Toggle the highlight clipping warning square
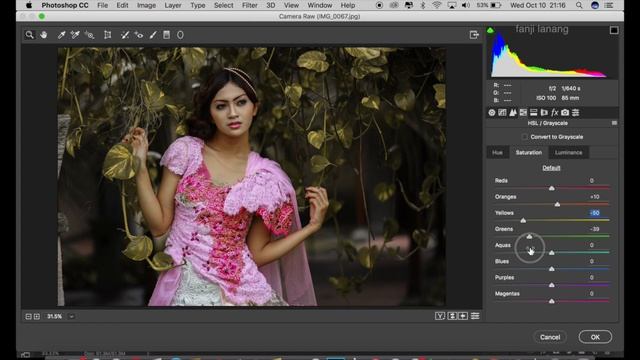This screenshot has height=360, width=640. pos(614,30)
